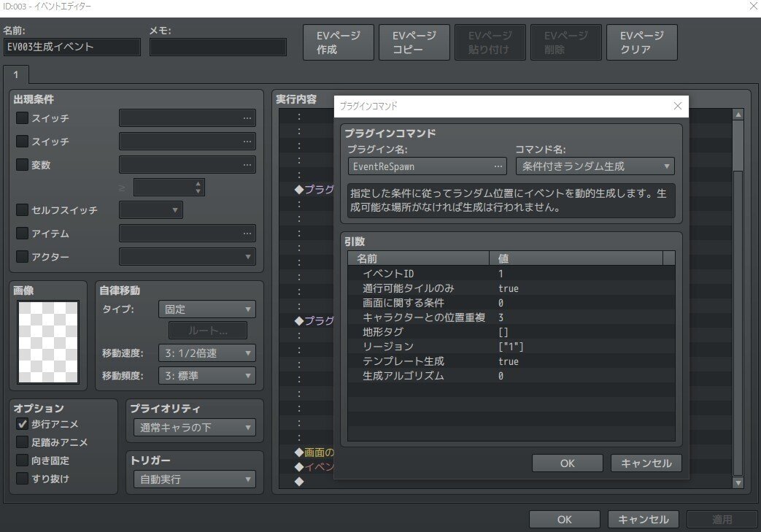Image resolution: width=761 pixels, height=532 pixels.
Task: Select event page tab 1
Action: tap(15, 74)
